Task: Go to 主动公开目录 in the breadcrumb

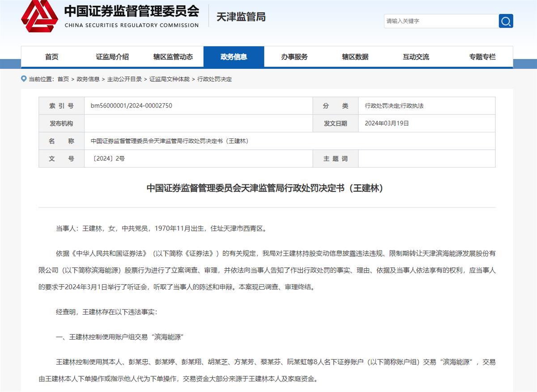Action: tap(124, 79)
